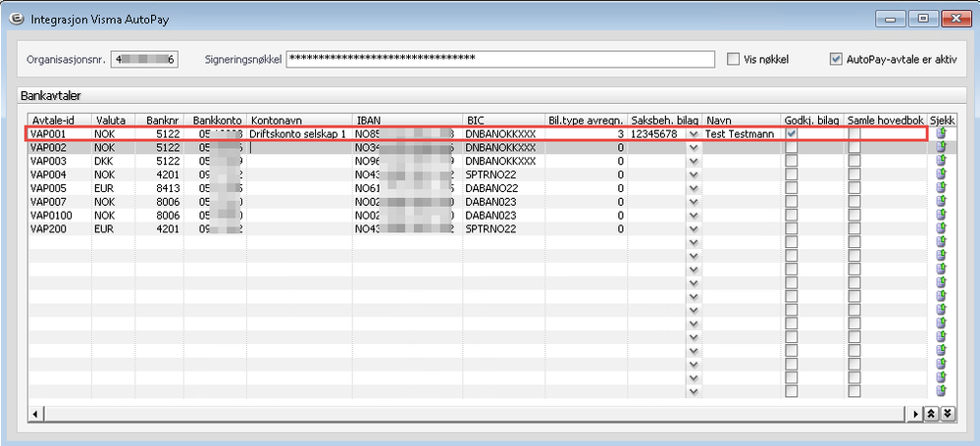The width and height of the screenshot is (980, 446).
Task: Check Samle hovedbok for VAP200
Action: pyautogui.click(x=853, y=229)
